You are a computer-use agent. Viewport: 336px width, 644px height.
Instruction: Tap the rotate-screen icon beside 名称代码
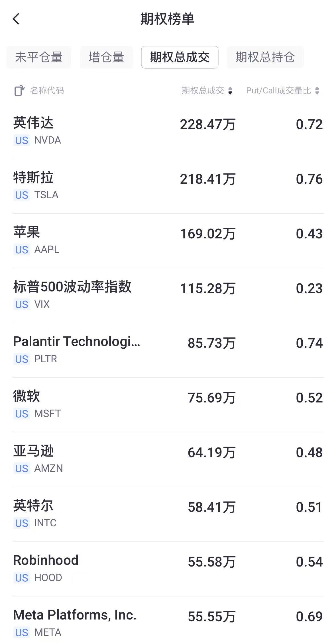tap(19, 91)
